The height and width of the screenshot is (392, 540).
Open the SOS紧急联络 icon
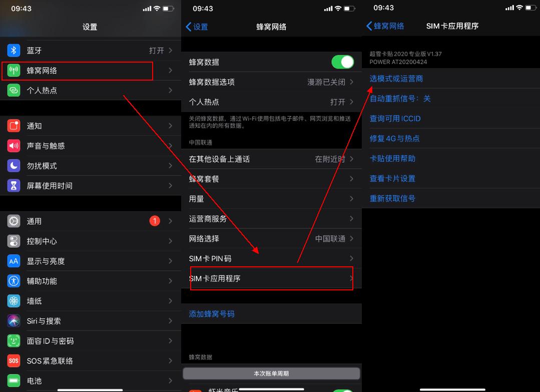click(14, 360)
